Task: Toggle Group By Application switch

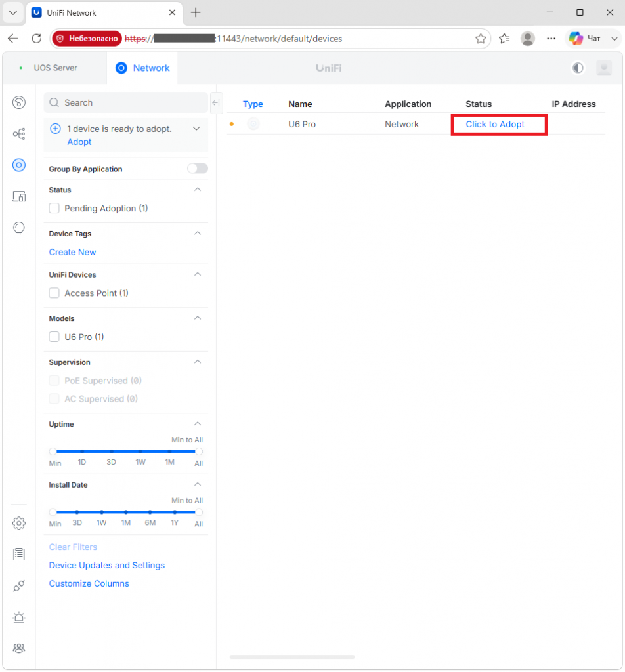Action: [x=198, y=169]
